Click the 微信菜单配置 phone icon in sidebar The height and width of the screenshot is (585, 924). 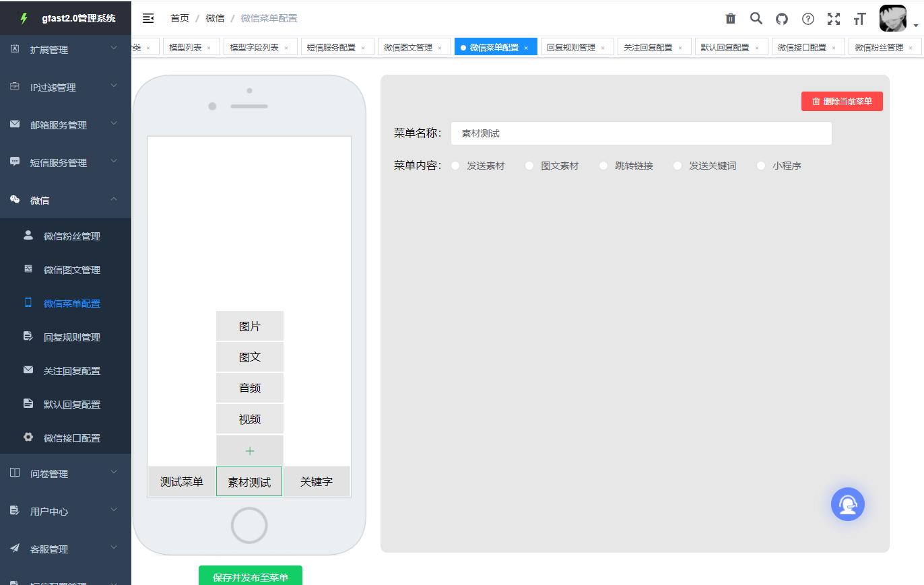click(x=28, y=302)
